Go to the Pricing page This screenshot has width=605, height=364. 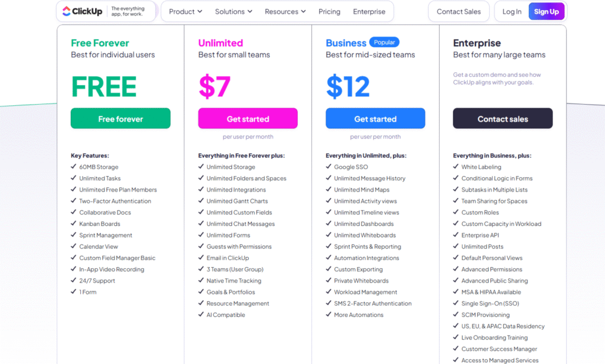(329, 12)
